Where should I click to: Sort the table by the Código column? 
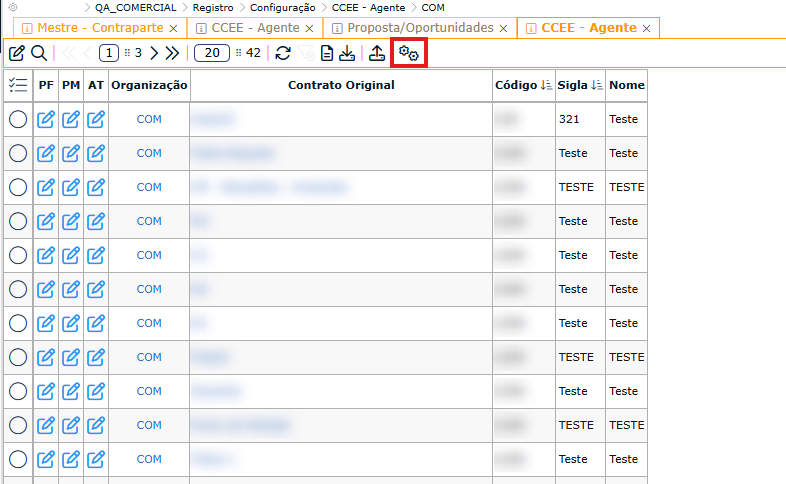click(x=546, y=86)
